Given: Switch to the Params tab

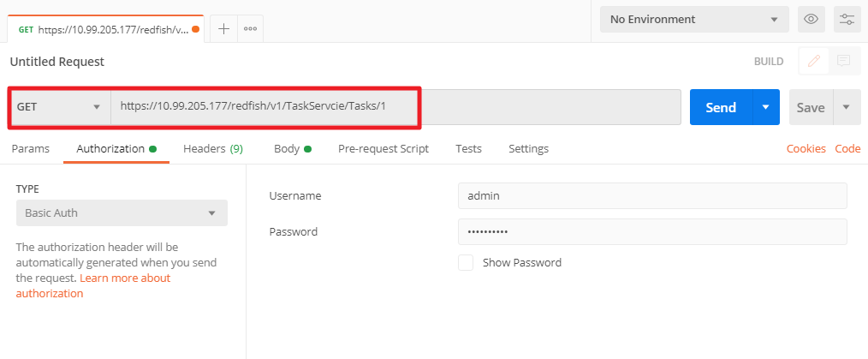Looking at the screenshot, I should [x=31, y=148].
